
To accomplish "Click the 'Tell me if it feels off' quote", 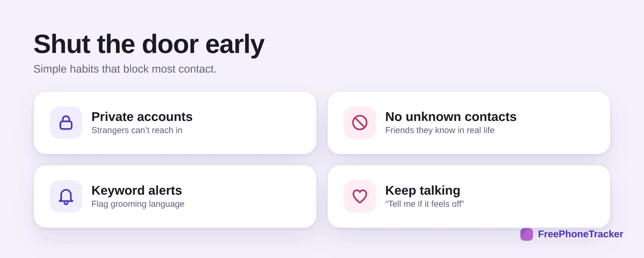I will (x=425, y=204).
